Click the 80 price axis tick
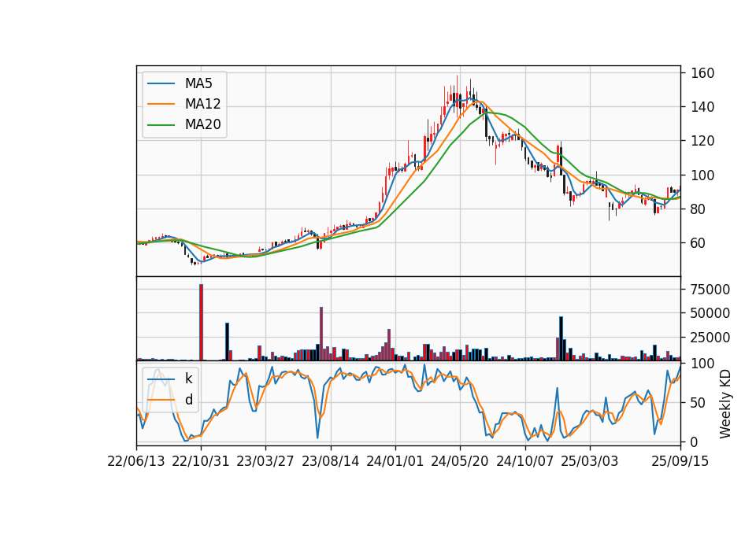Screen dimensions: 756x543 coord(699,209)
